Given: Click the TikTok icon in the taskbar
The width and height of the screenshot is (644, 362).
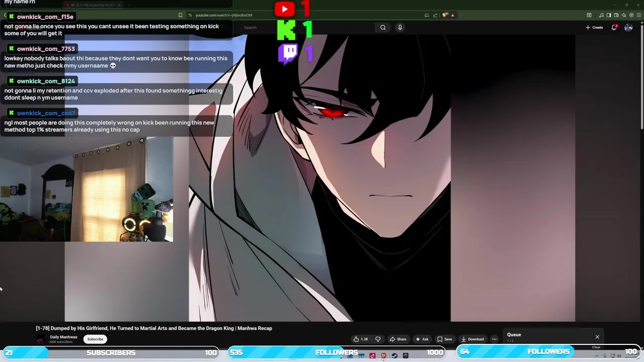Looking at the screenshot, I should [372, 356].
